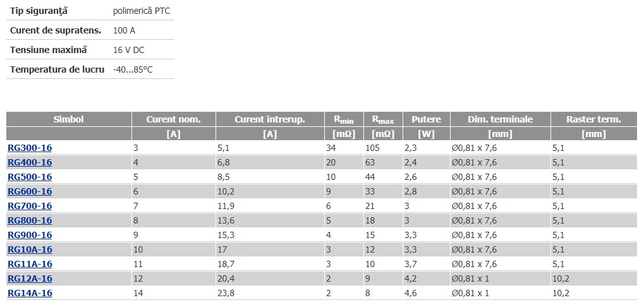Open the RG12A-16 product link
The height and width of the screenshot is (305, 644).
pyautogui.click(x=30, y=278)
